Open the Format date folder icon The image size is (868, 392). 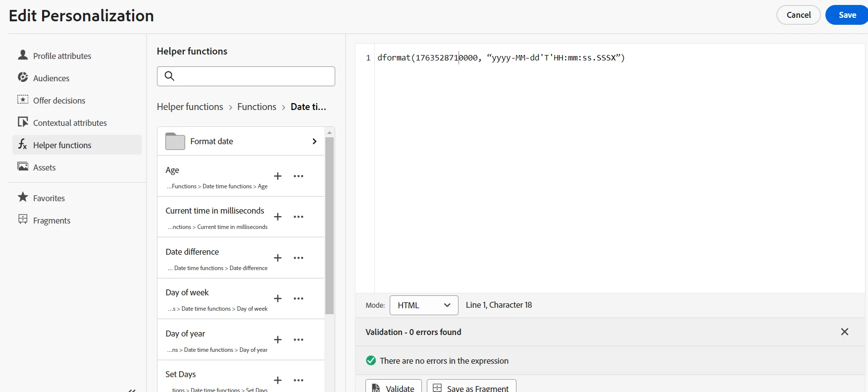coord(175,141)
